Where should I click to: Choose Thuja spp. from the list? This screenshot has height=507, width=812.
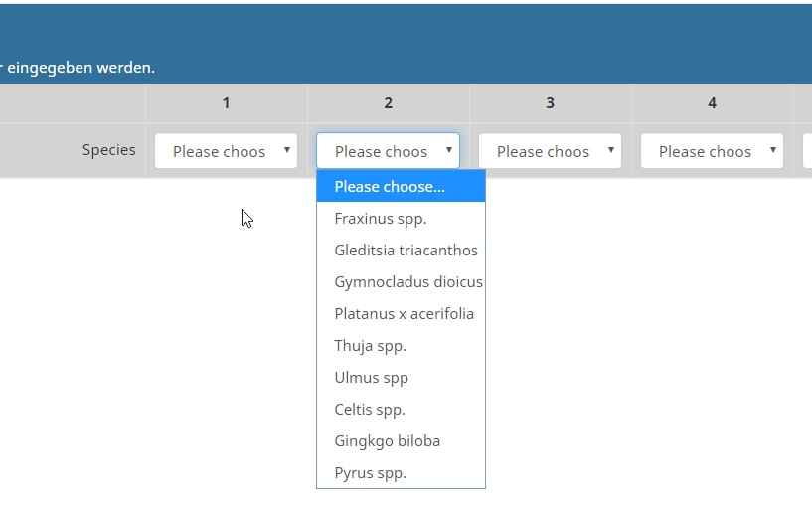click(x=370, y=346)
